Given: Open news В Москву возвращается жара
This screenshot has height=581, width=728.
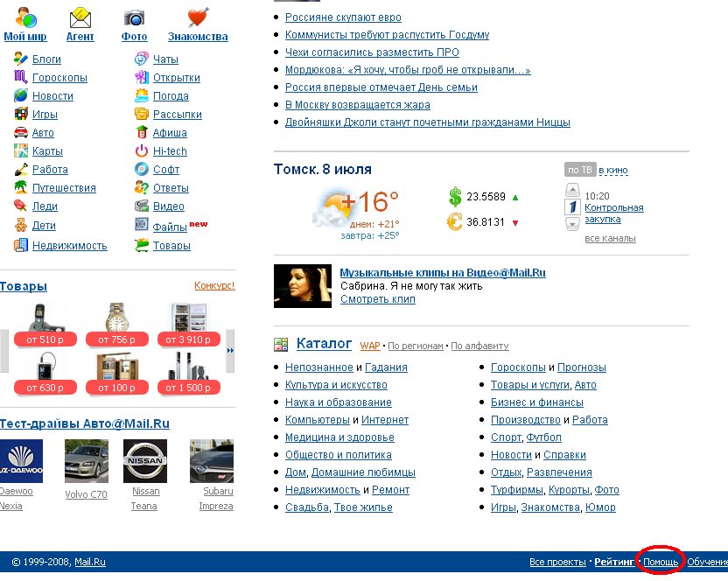Looking at the screenshot, I should pos(358,105).
